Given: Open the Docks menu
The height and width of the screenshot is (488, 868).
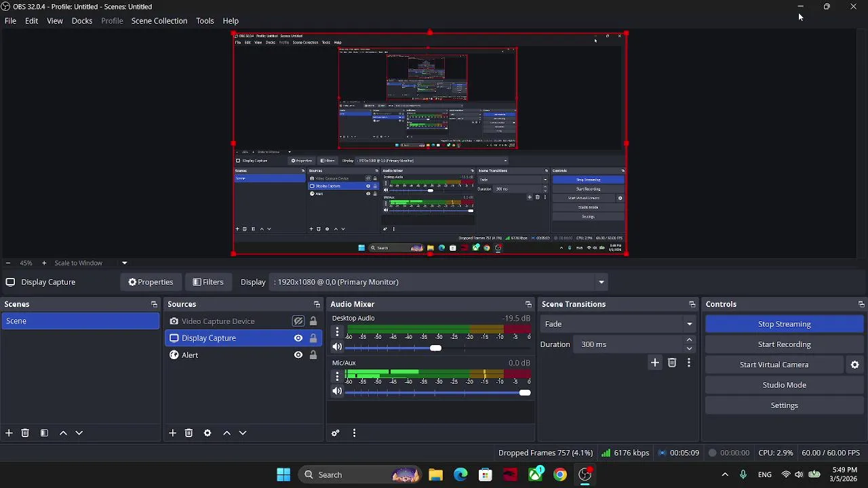Looking at the screenshot, I should coord(82,21).
